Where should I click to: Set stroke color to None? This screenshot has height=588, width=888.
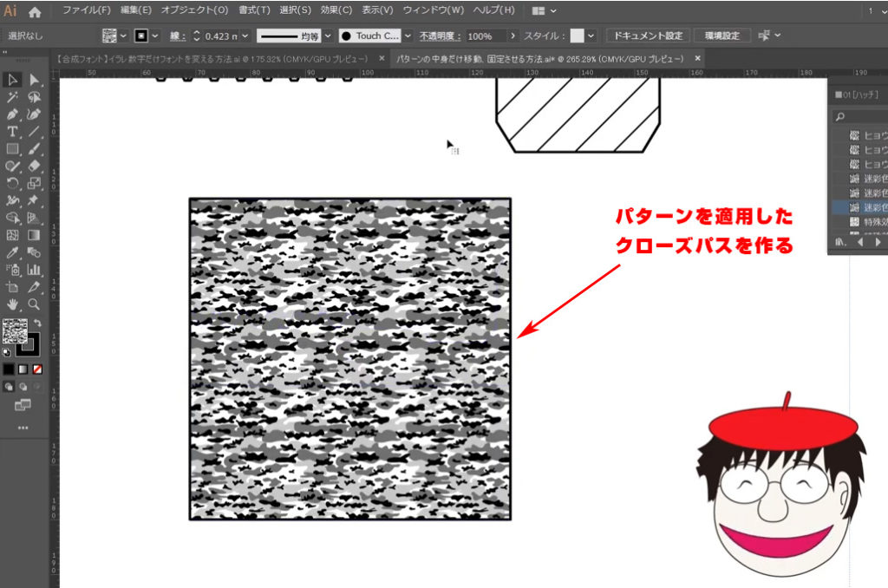point(37,369)
